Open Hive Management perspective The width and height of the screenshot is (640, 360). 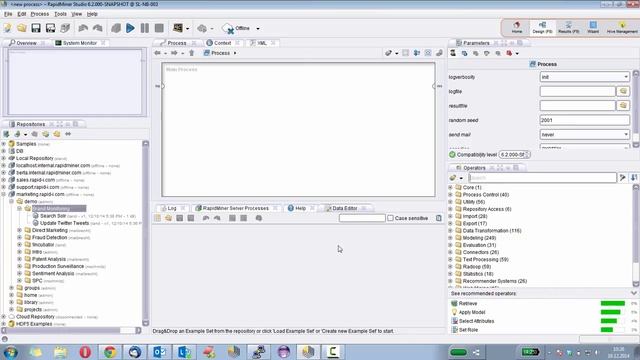point(622,27)
